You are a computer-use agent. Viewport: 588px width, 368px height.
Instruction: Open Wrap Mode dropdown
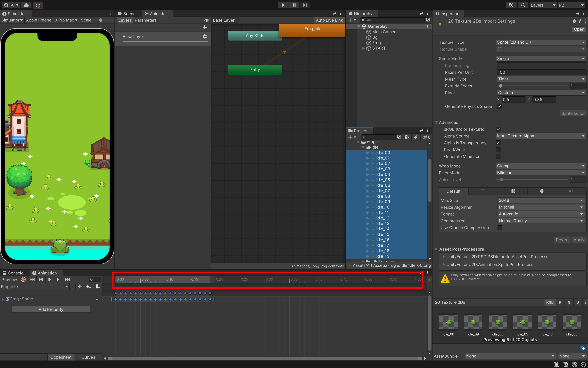541,166
